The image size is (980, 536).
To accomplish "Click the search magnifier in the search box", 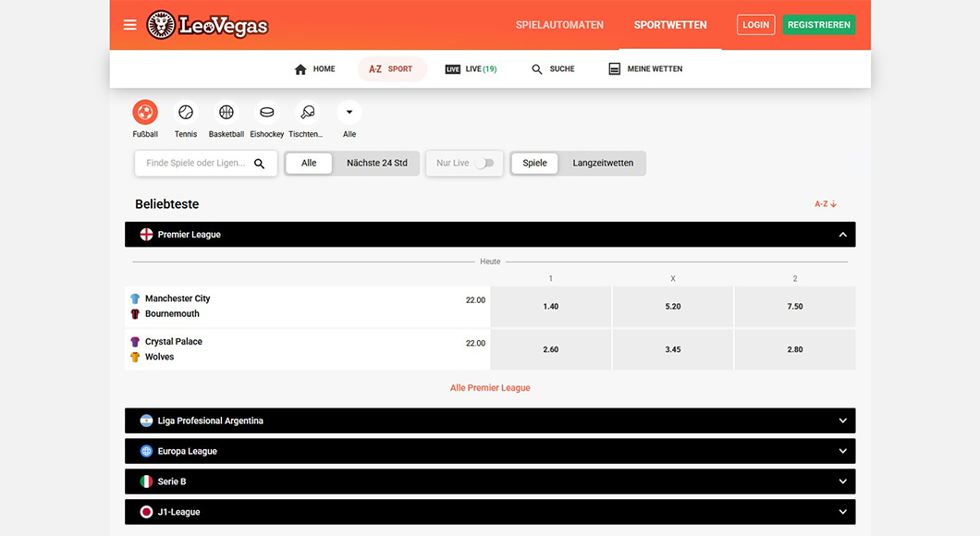I will click(259, 164).
